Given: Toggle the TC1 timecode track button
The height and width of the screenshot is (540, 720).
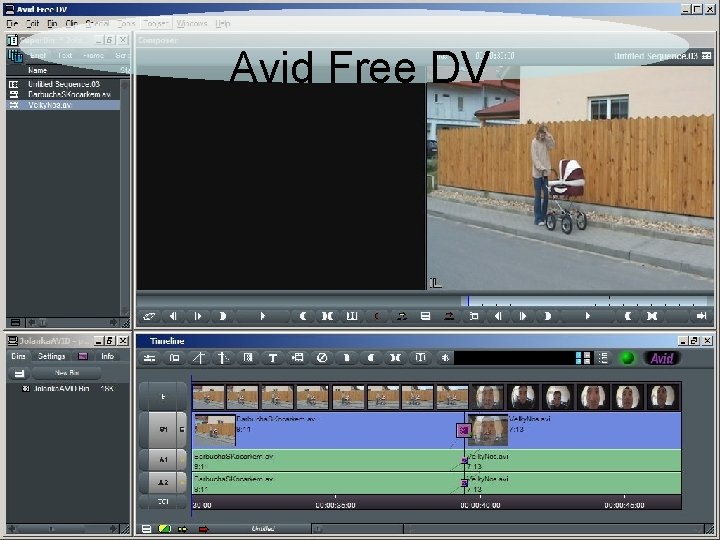Looking at the screenshot, I should [x=163, y=502].
